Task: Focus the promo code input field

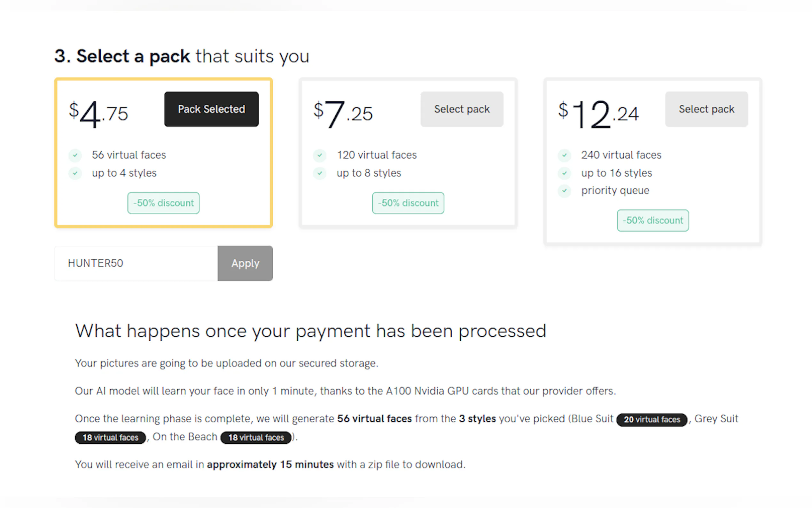Action: pos(136,263)
